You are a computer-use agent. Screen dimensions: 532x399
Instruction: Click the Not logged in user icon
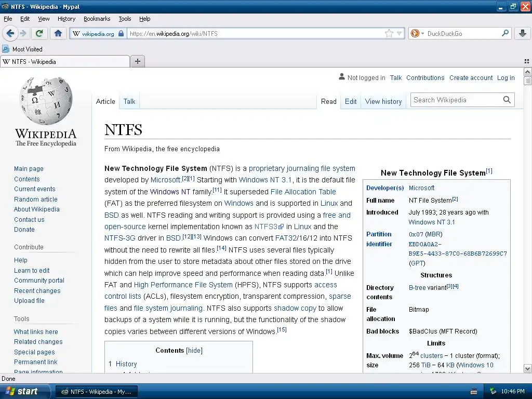pos(342,77)
